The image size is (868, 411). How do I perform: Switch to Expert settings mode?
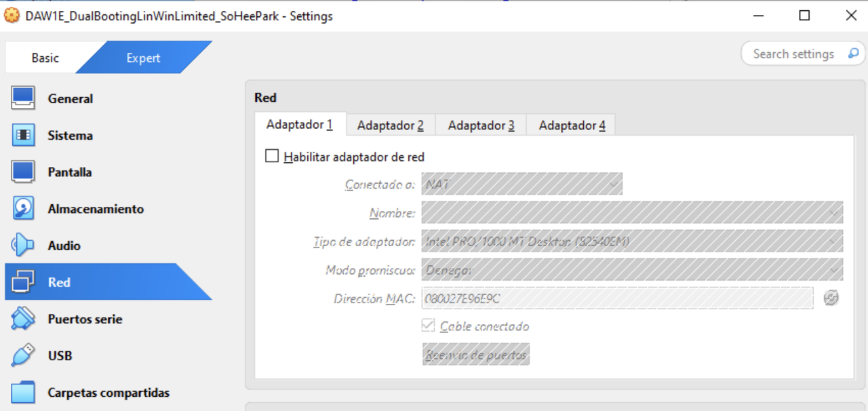tap(143, 58)
